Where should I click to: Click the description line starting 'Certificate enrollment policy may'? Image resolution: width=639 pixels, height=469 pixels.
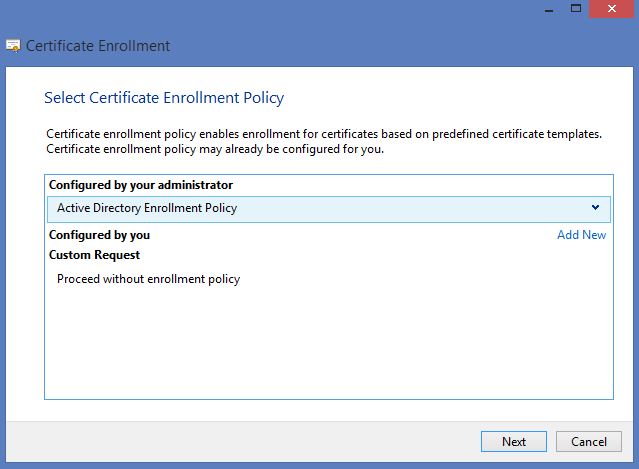pyautogui.click(x=215, y=149)
